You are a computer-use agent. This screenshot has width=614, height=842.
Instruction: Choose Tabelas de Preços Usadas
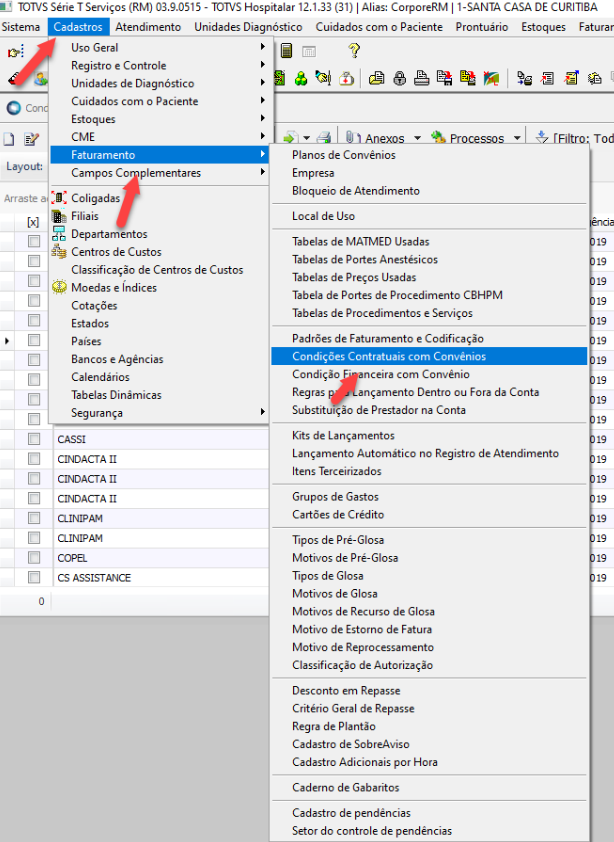click(429, 277)
